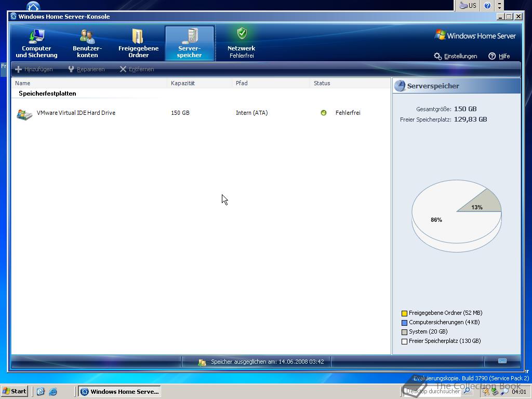The height and width of the screenshot is (399, 532).
Task: Click the Entfernen toolbar button
Action: (x=137, y=69)
